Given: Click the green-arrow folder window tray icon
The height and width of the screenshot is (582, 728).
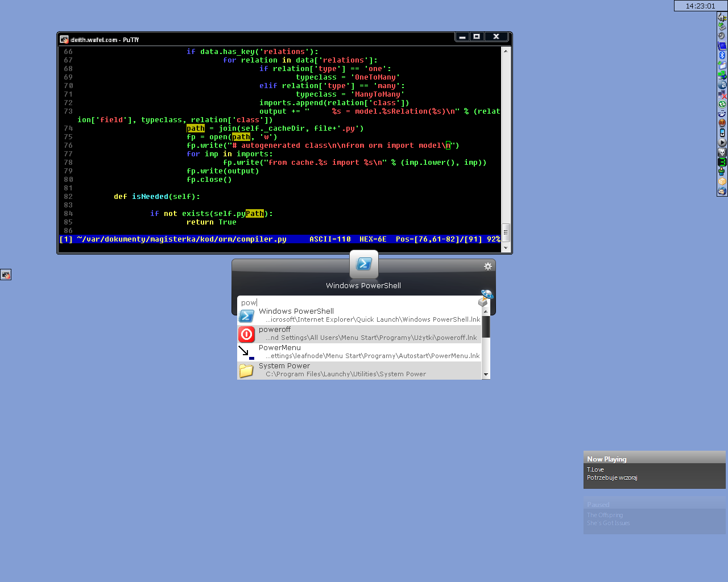Looking at the screenshot, I should coord(722,65).
